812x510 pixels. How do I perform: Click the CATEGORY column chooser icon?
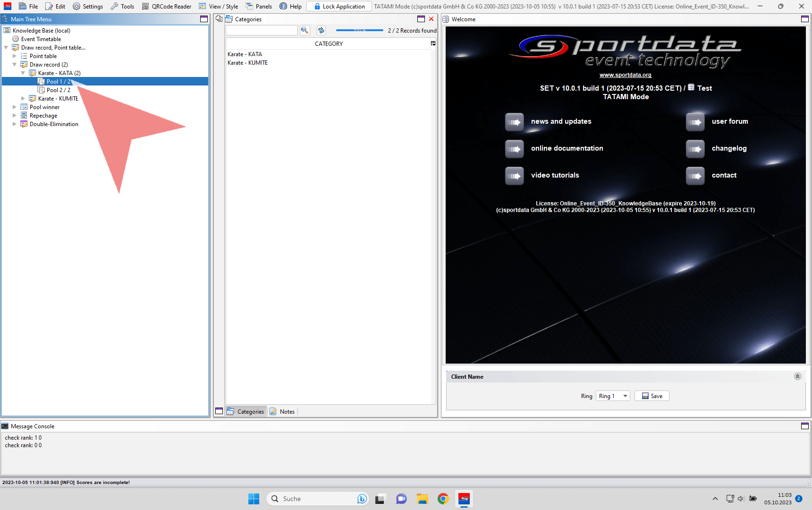pyautogui.click(x=433, y=43)
